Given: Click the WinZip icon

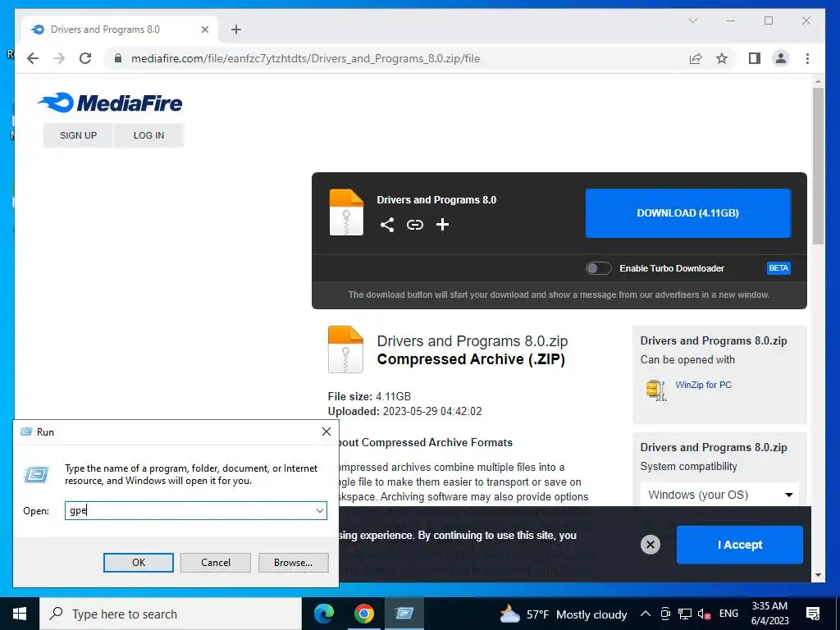Looking at the screenshot, I should pos(656,390).
